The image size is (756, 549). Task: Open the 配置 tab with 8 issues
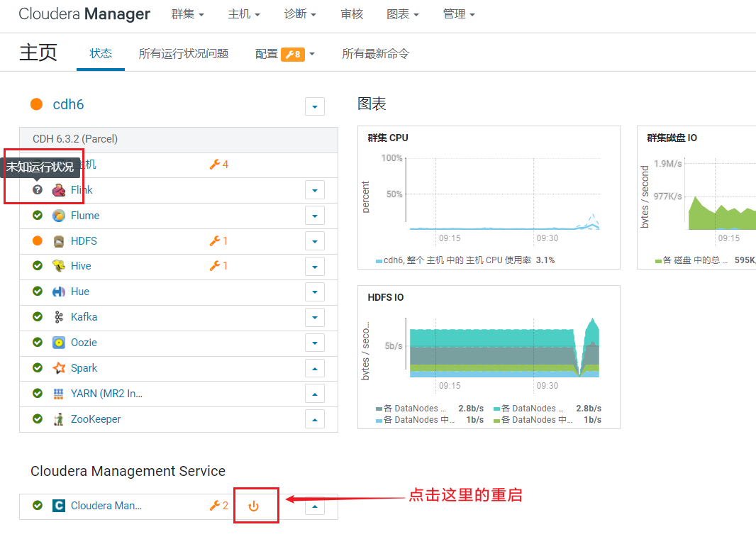click(285, 54)
